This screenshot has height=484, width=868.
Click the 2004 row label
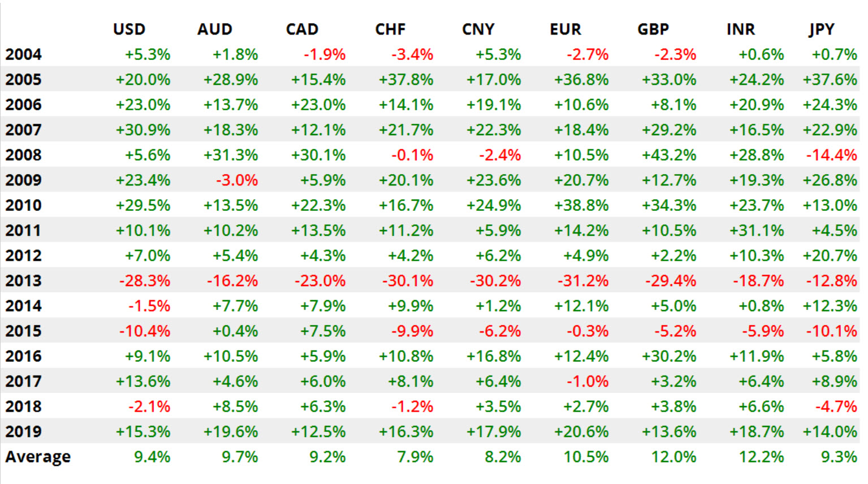[x=24, y=54]
